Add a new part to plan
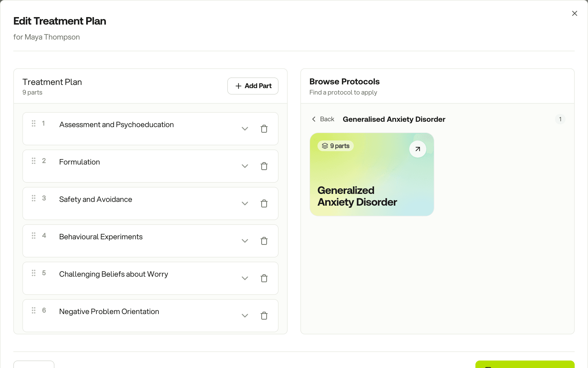Screen dimensions: 588x368 point(253,86)
